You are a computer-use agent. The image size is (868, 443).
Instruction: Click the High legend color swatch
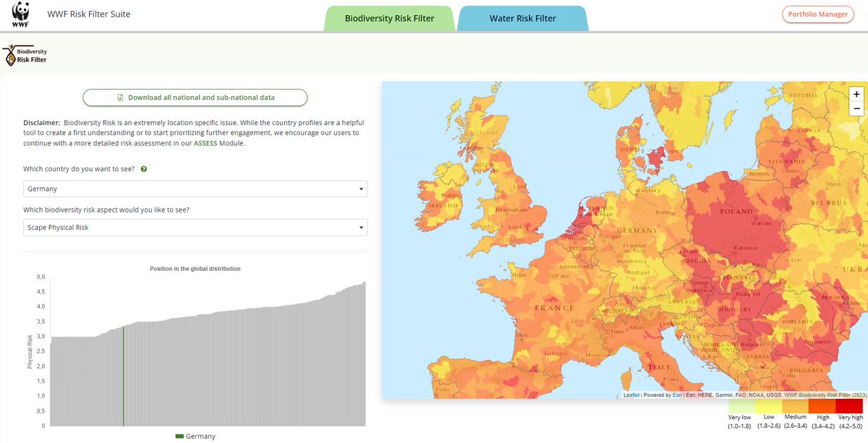[x=822, y=406]
